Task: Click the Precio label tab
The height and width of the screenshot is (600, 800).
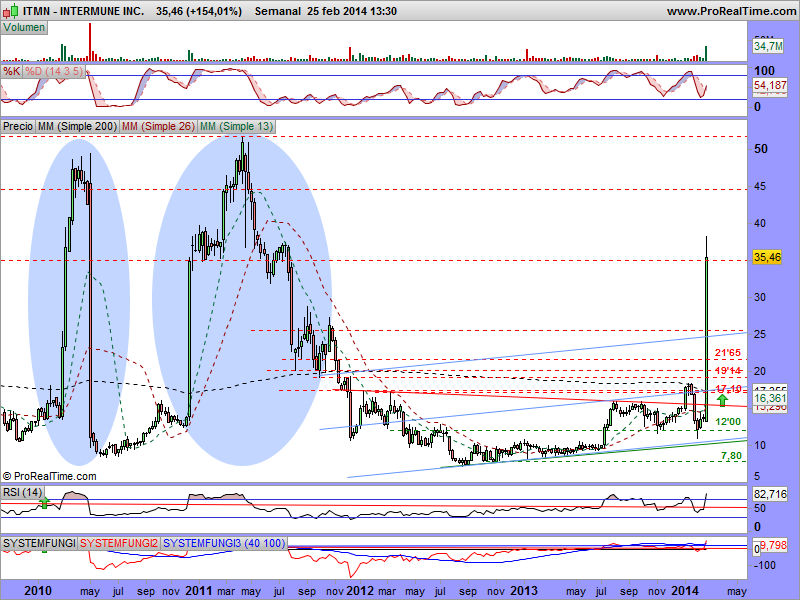Action: (18, 126)
